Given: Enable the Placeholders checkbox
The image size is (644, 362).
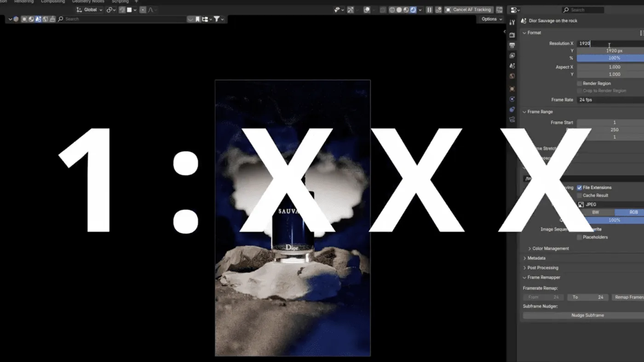Looking at the screenshot, I should pos(580,237).
